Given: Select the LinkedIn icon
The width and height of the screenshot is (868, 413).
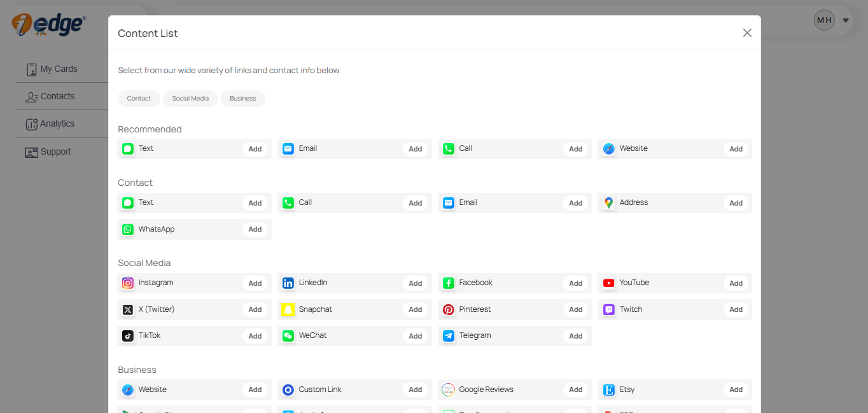Looking at the screenshot, I should 288,283.
